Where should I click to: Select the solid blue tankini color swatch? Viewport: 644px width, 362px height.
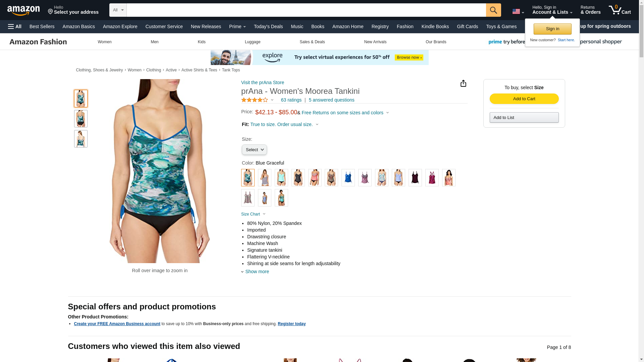[x=348, y=178]
